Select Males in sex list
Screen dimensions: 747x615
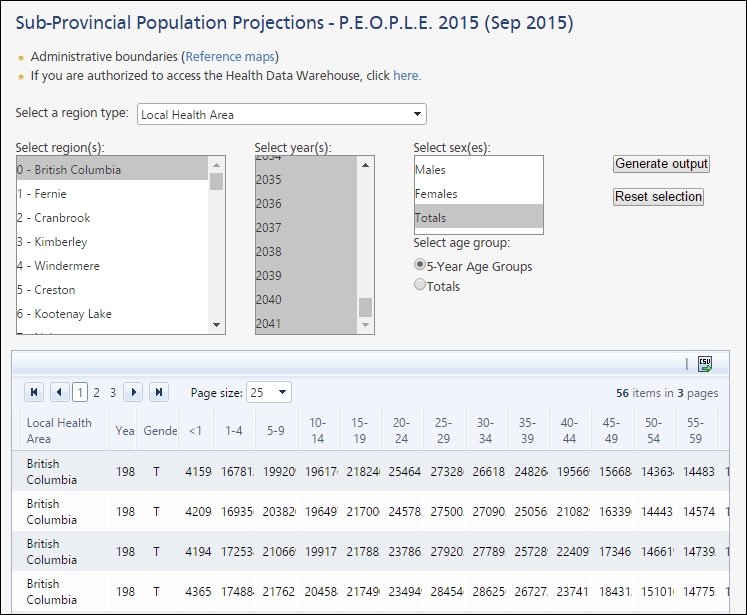click(x=478, y=170)
